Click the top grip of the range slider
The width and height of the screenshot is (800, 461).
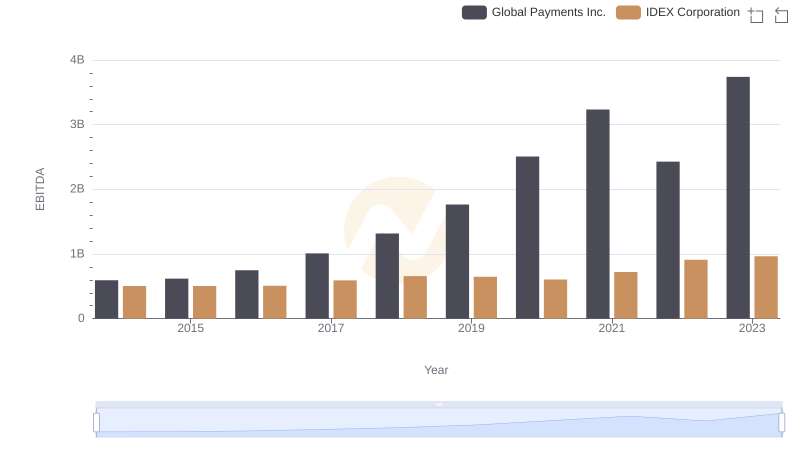439,404
